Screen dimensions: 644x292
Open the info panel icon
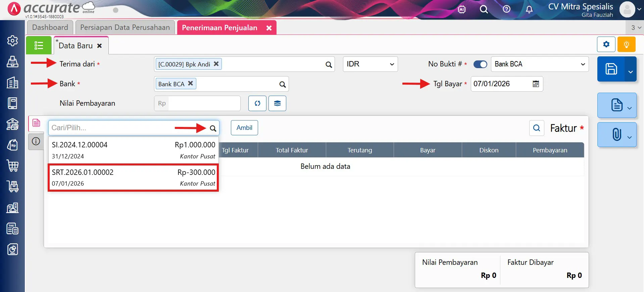tap(36, 141)
